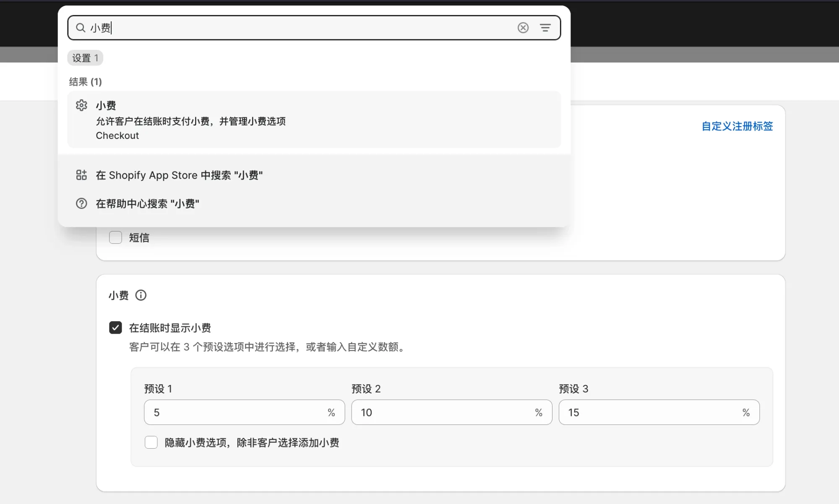Click the magnifying glass icon in search field
839x504 pixels.
pyautogui.click(x=81, y=28)
